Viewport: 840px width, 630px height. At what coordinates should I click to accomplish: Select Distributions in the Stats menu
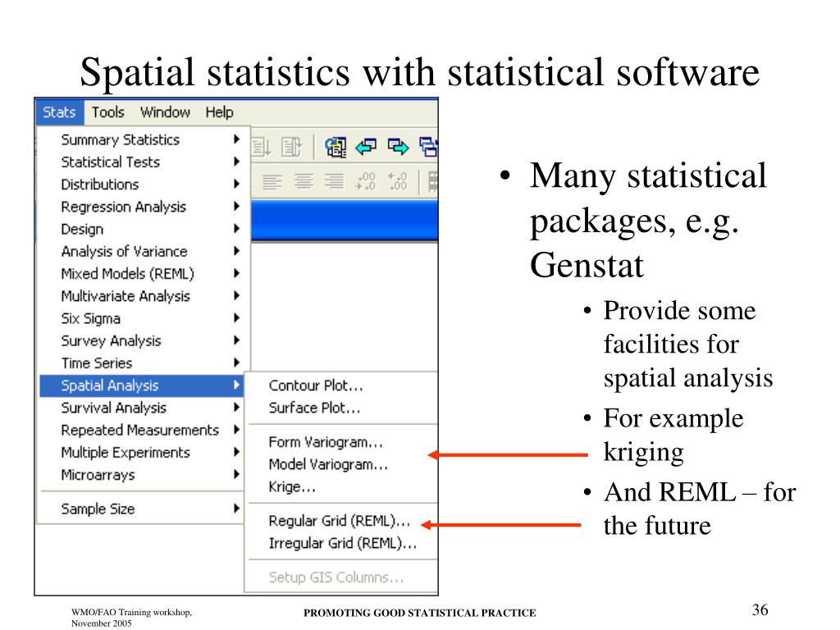142,185
